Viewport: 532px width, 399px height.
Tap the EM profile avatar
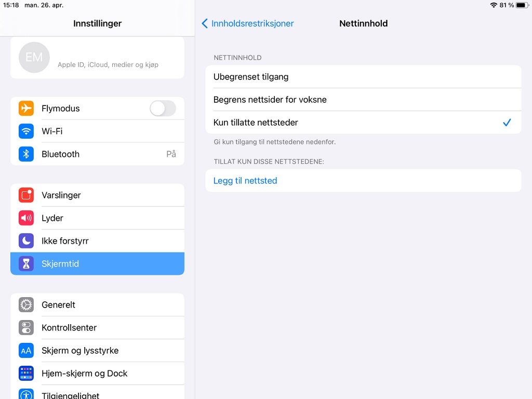point(34,57)
